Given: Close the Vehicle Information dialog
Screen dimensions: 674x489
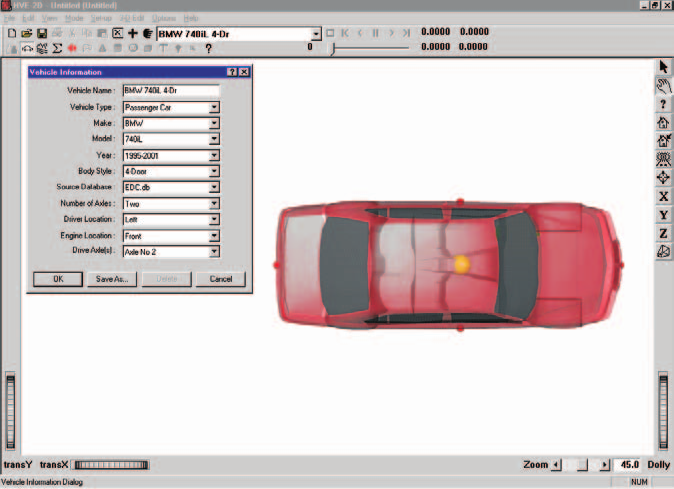Looking at the screenshot, I should (x=244, y=72).
